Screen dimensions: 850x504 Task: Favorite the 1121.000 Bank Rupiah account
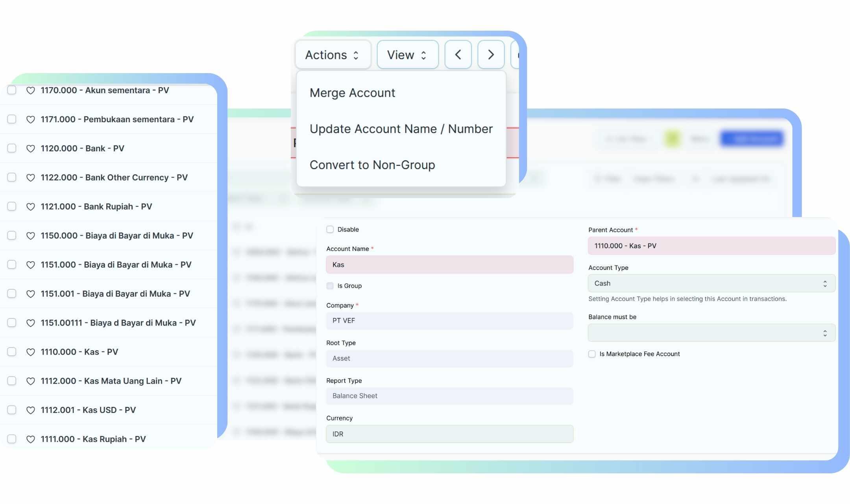30,207
